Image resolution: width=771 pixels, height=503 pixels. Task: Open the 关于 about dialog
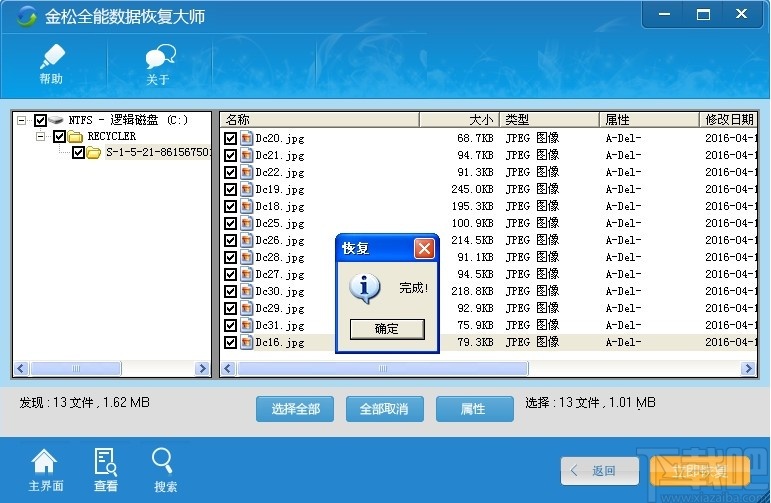click(159, 64)
